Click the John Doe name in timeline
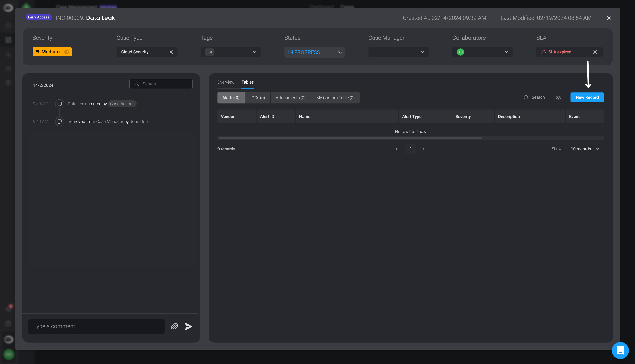 coord(139,122)
